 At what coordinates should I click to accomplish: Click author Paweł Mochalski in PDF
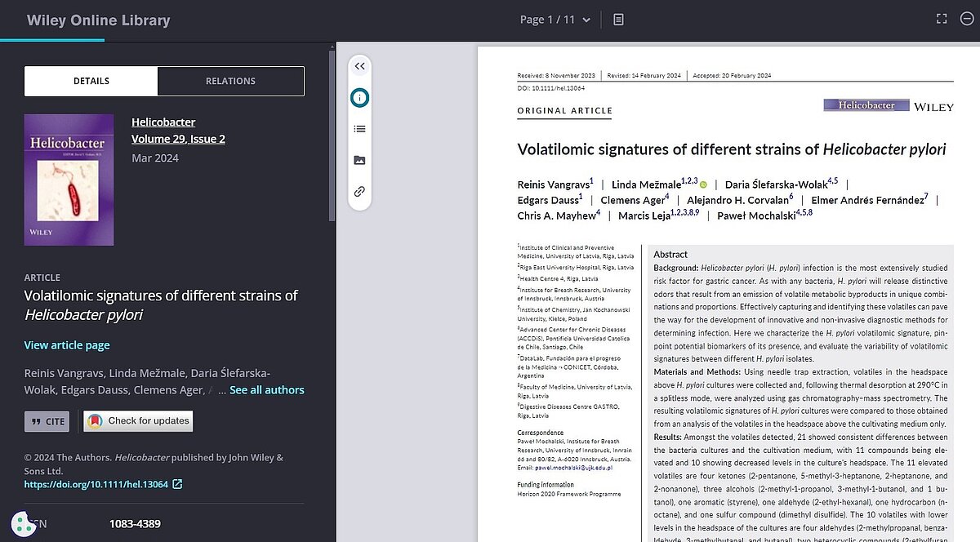pos(755,216)
